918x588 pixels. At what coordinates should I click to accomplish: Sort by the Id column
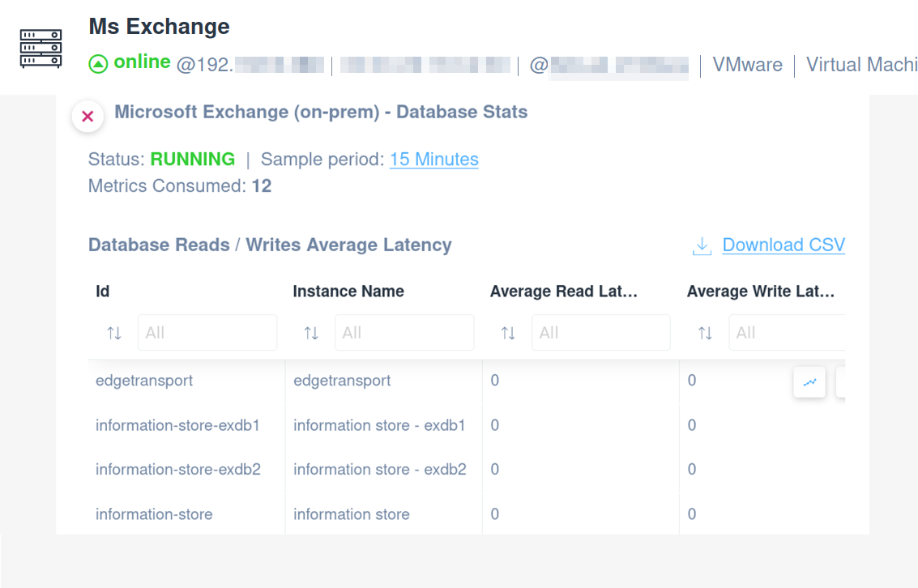coord(114,333)
